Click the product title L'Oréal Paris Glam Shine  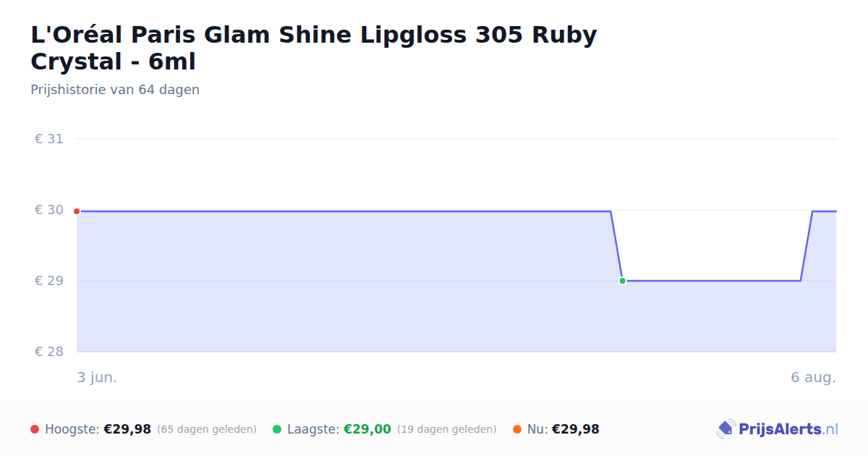pyautogui.click(x=314, y=48)
